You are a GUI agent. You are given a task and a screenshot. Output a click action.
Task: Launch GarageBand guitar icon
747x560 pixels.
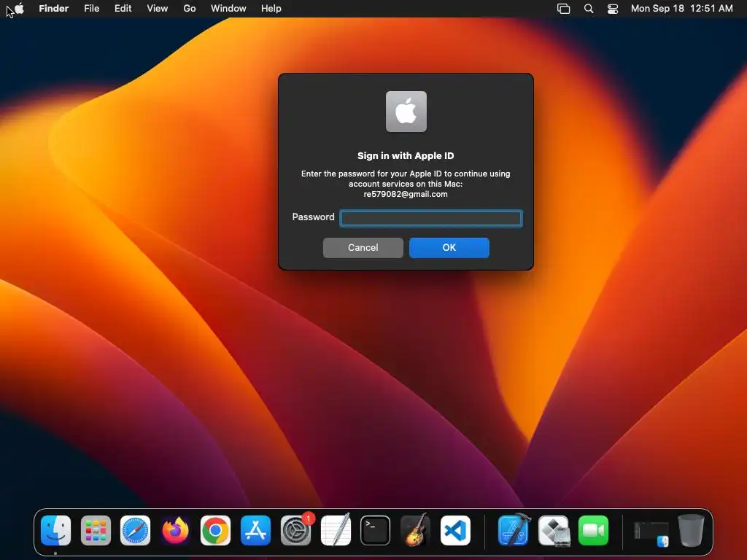point(415,530)
